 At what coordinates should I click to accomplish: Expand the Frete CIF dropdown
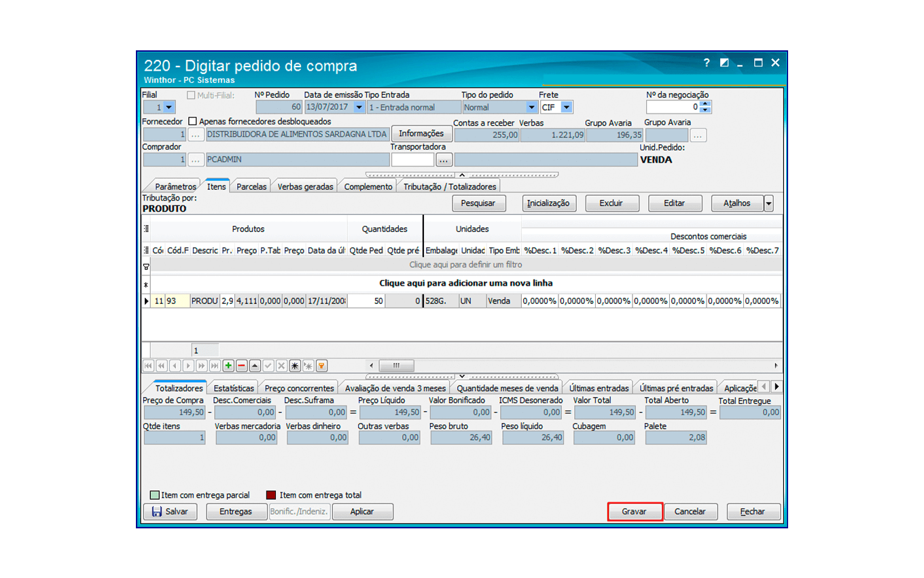[566, 107]
